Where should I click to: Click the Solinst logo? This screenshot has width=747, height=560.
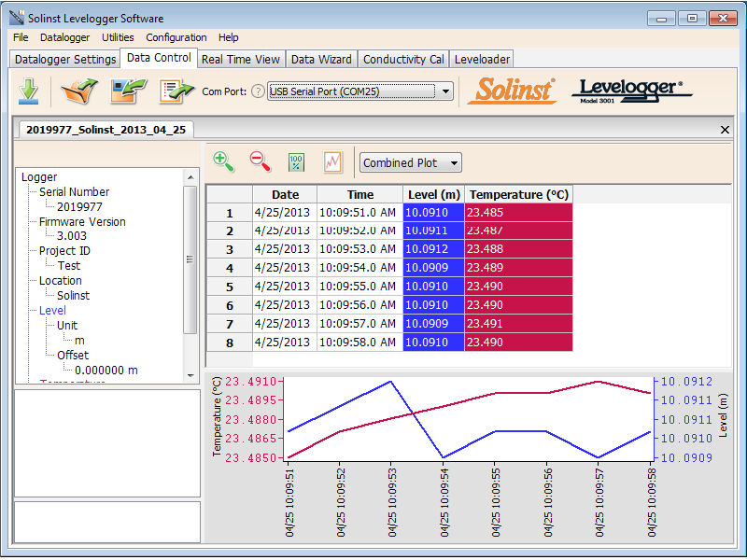tap(512, 90)
